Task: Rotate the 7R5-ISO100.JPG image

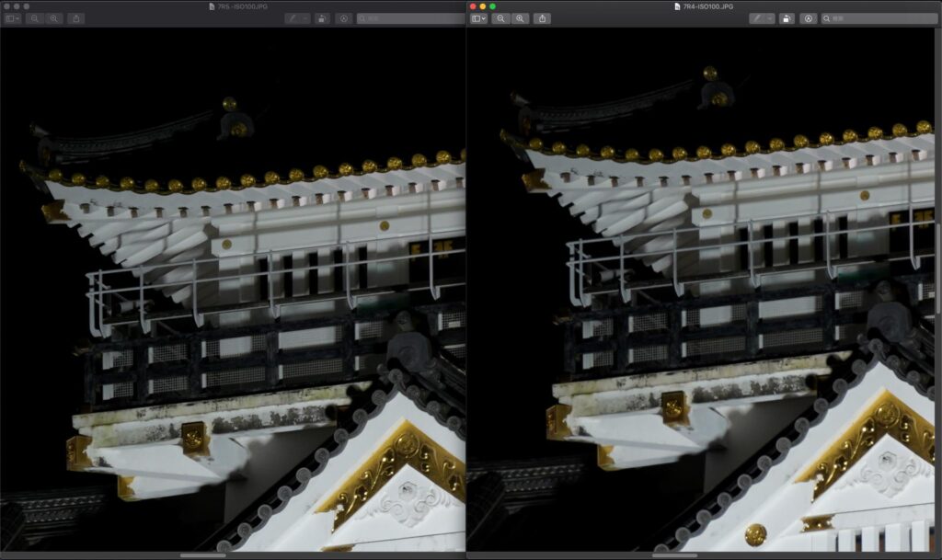Action: tap(321, 18)
